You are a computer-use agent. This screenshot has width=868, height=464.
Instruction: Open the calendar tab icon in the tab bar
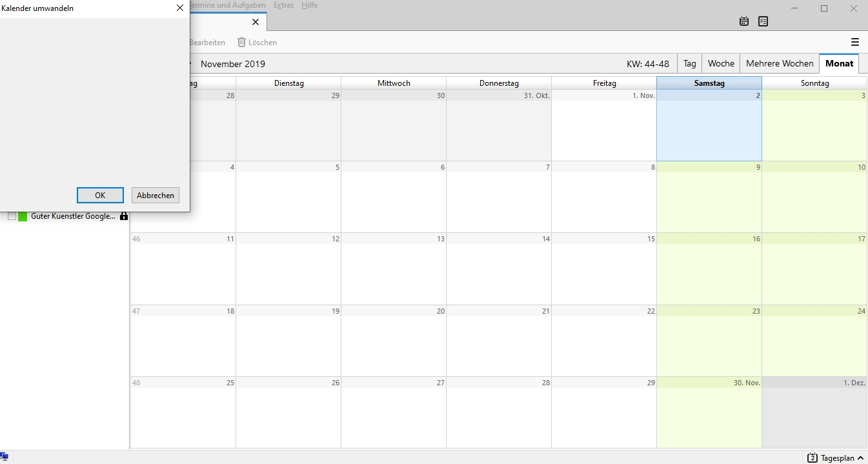744,21
